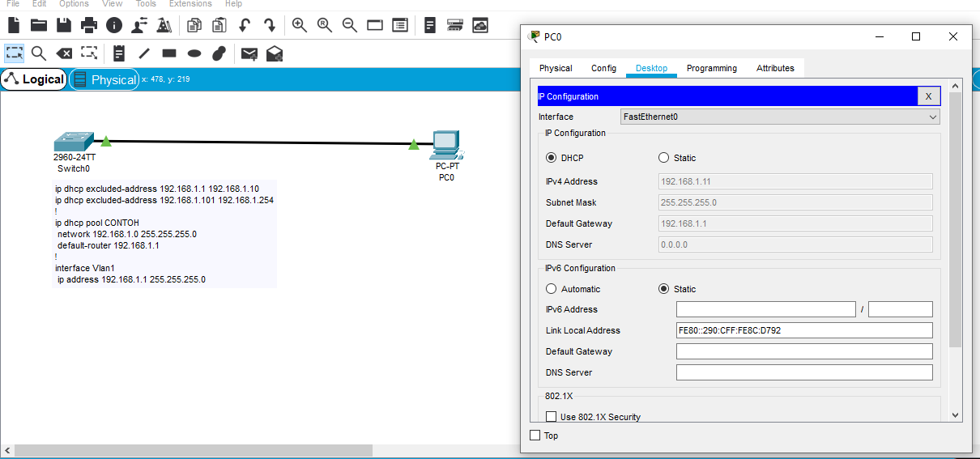
Task: Open the Edit menu
Action: (x=39, y=4)
